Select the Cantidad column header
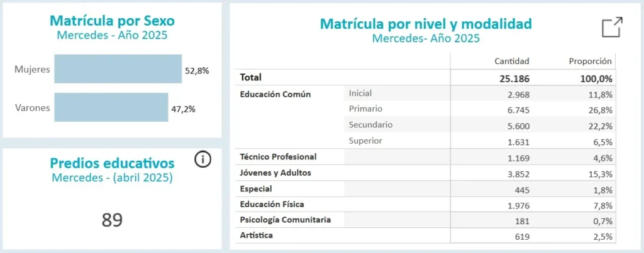 pyautogui.click(x=512, y=61)
